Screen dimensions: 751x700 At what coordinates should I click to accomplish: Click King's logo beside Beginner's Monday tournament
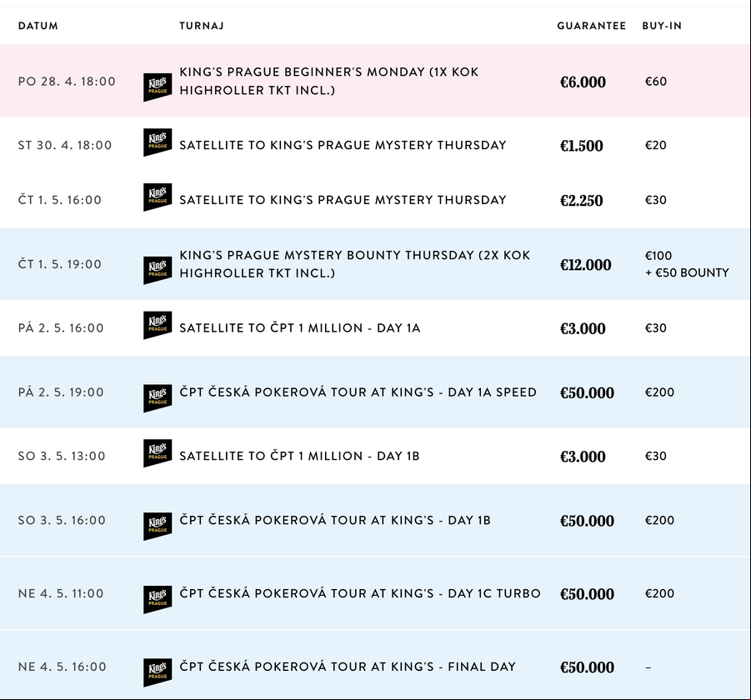[x=158, y=87]
